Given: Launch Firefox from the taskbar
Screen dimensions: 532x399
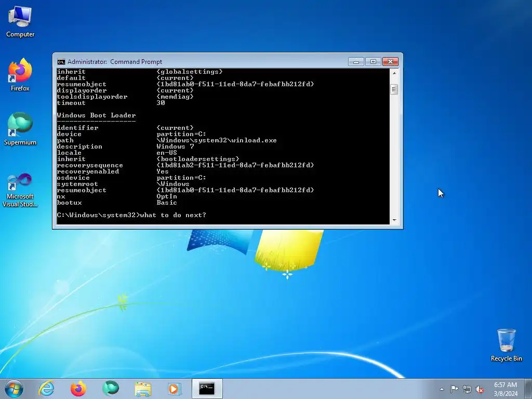Looking at the screenshot, I should [x=78, y=389].
